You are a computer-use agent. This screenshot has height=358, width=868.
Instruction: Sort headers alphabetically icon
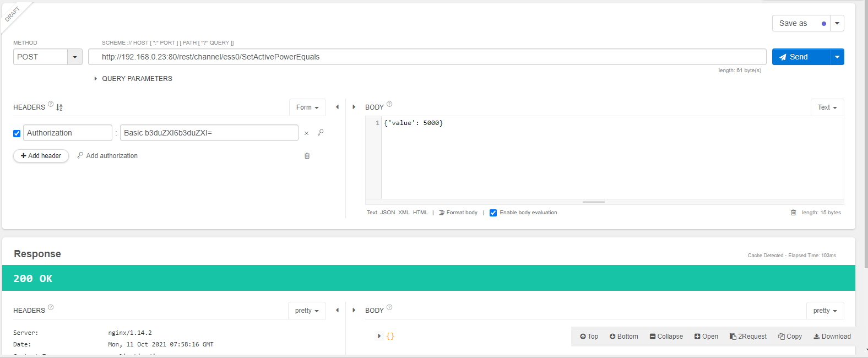[59, 107]
